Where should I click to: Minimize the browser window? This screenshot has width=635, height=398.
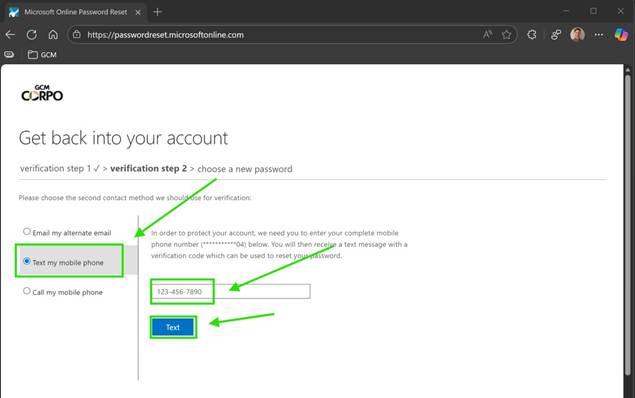[566, 11]
